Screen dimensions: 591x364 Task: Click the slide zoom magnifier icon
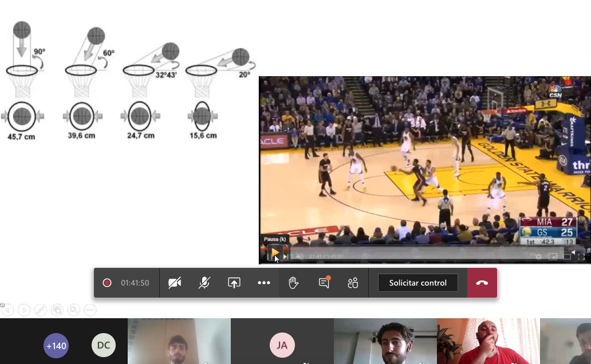click(74, 310)
